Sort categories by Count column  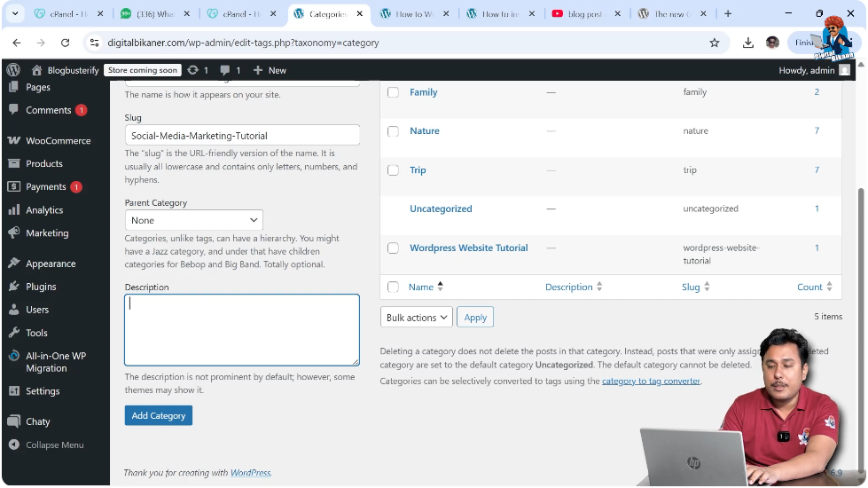(x=814, y=287)
